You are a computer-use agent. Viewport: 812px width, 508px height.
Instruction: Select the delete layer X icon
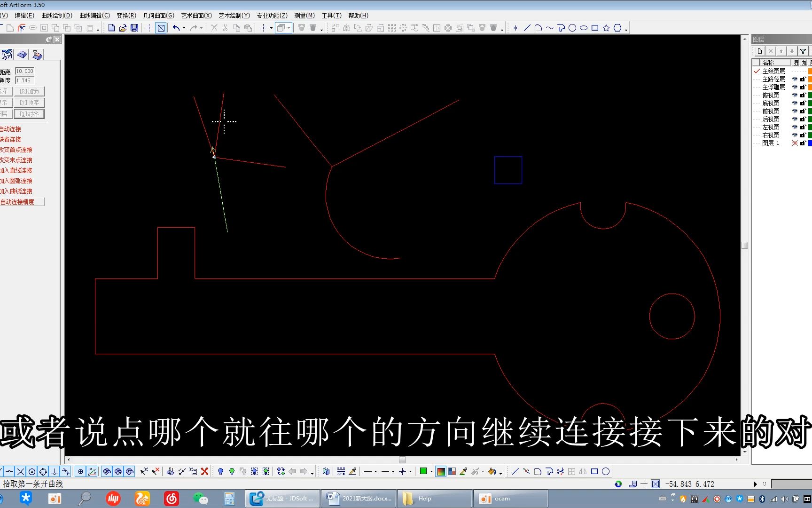coord(771,51)
